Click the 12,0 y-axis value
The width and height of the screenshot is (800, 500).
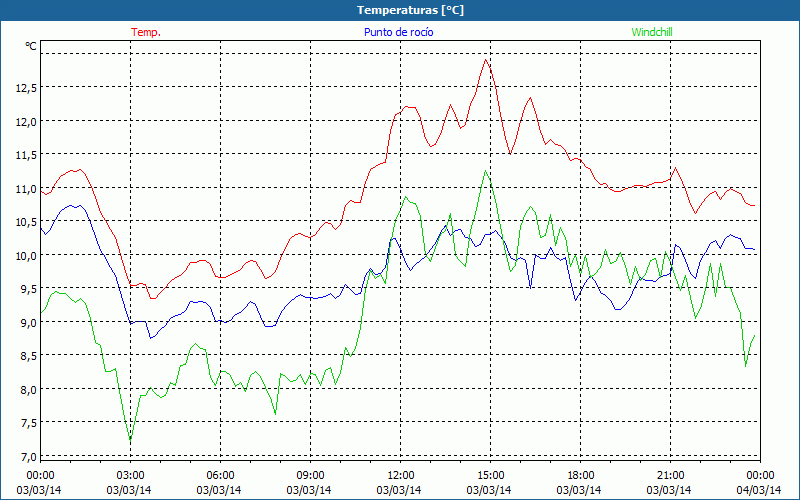click(x=26, y=121)
